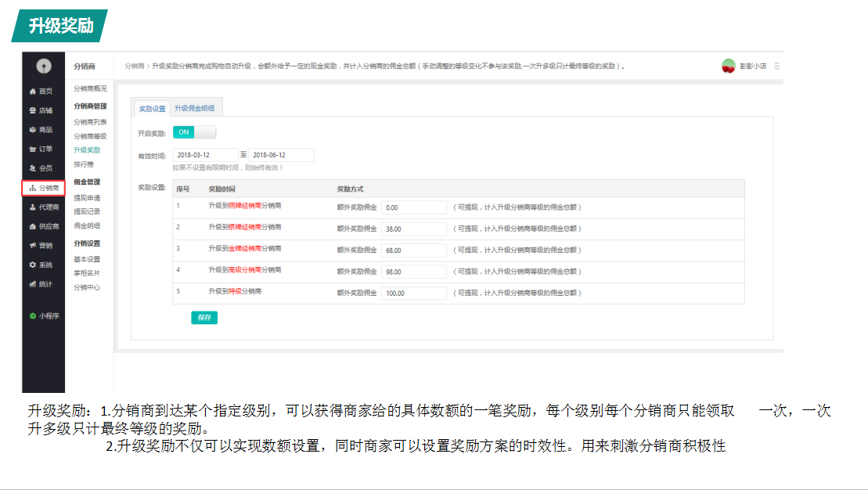The image size is (868, 490).
Task: Open 提现申请 under 佣金管理
Action: point(87,198)
